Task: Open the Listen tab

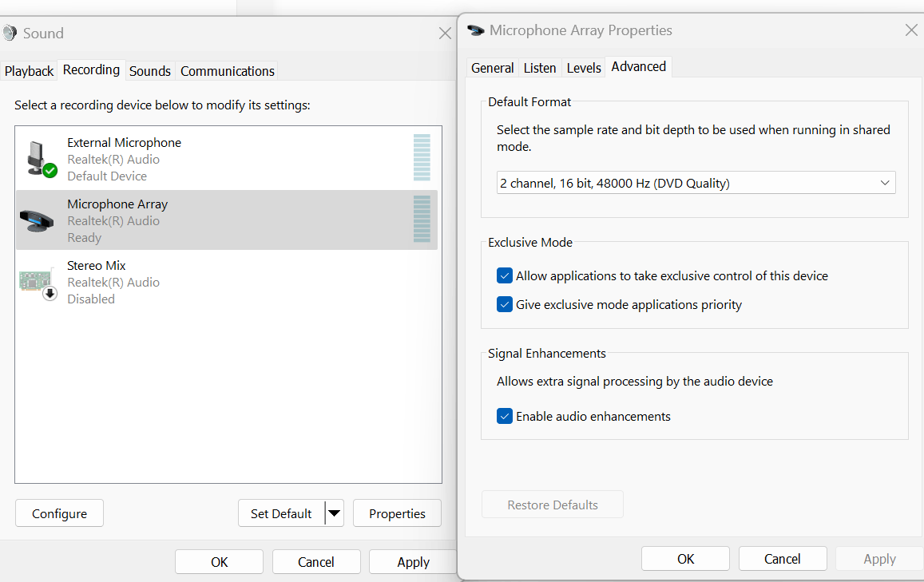Action: tap(540, 68)
